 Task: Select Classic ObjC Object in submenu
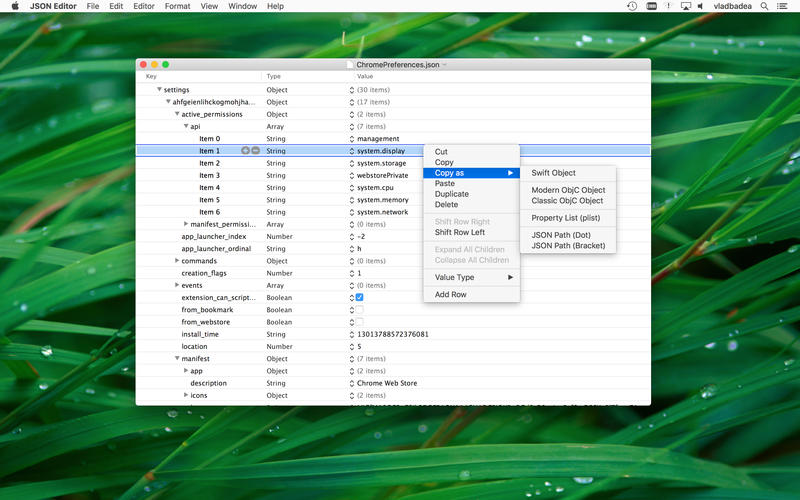[568, 201]
